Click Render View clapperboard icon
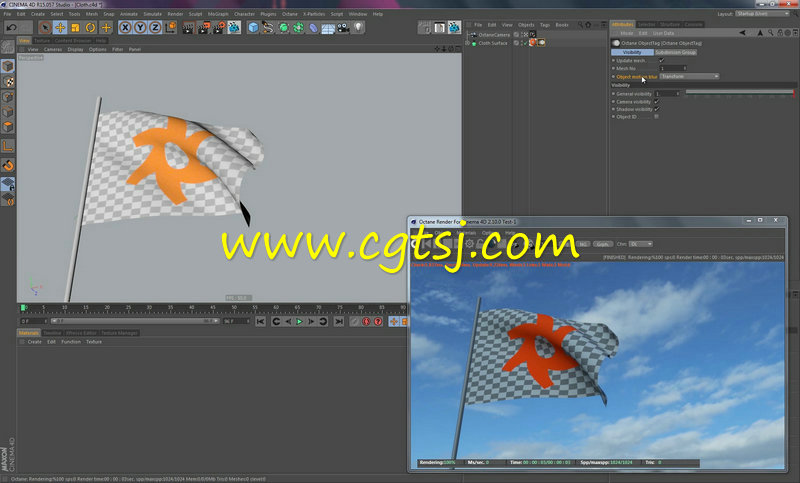Viewport: 800px width, 483px height. tap(188, 28)
